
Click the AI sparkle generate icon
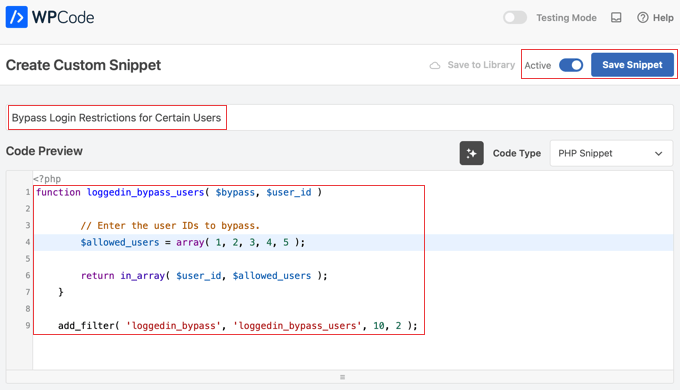pyautogui.click(x=471, y=153)
